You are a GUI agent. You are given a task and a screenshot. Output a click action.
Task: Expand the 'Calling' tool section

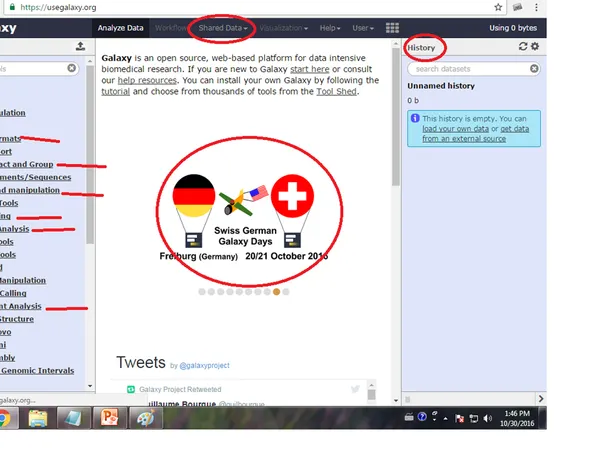(x=13, y=293)
